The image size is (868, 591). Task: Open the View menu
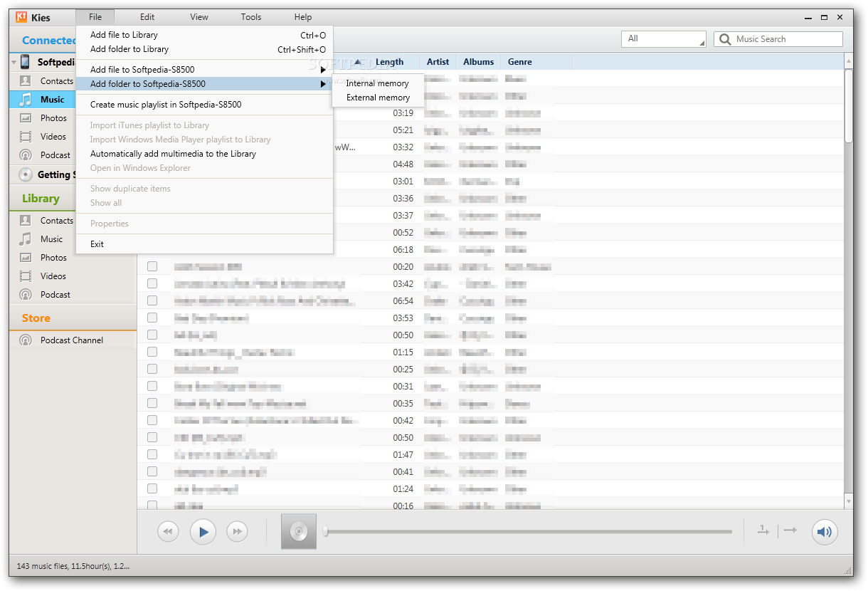(199, 17)
